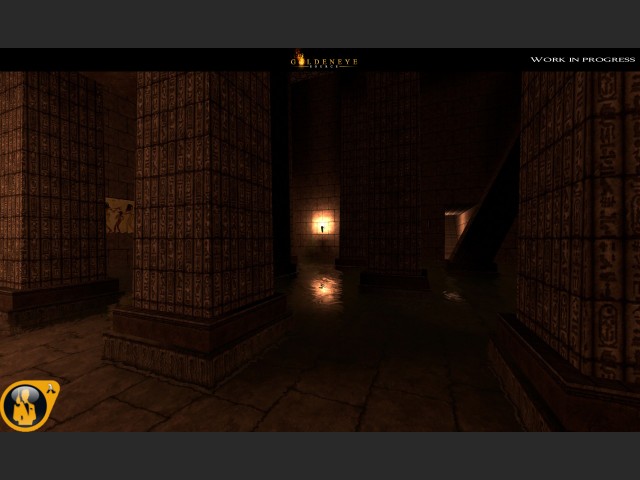Click the orange Bond silhouette mod badge
640x480 pixels.
[x=29, y=405]
